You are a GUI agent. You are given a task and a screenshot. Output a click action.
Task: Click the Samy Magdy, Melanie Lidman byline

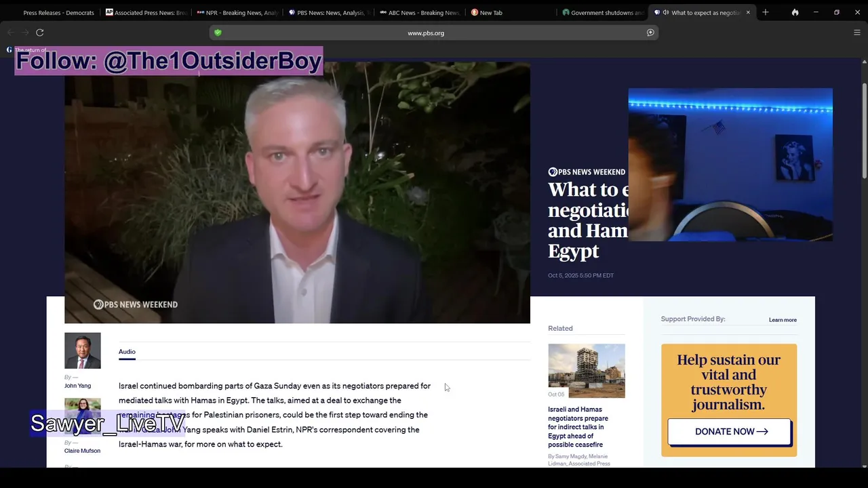(579, 460)
